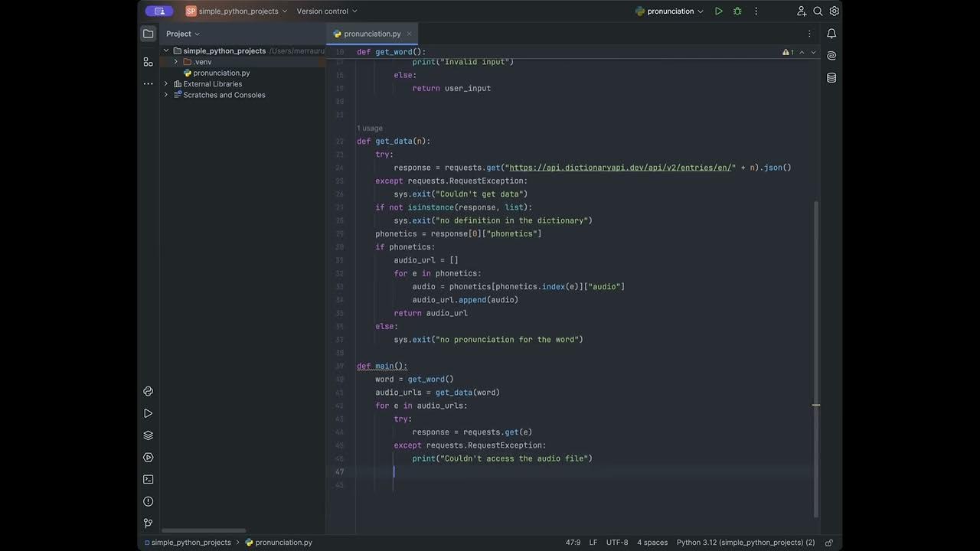This screenshot has height=551, width=980.
Task: Start debugging with the bug icon
Action: [737, 11]
